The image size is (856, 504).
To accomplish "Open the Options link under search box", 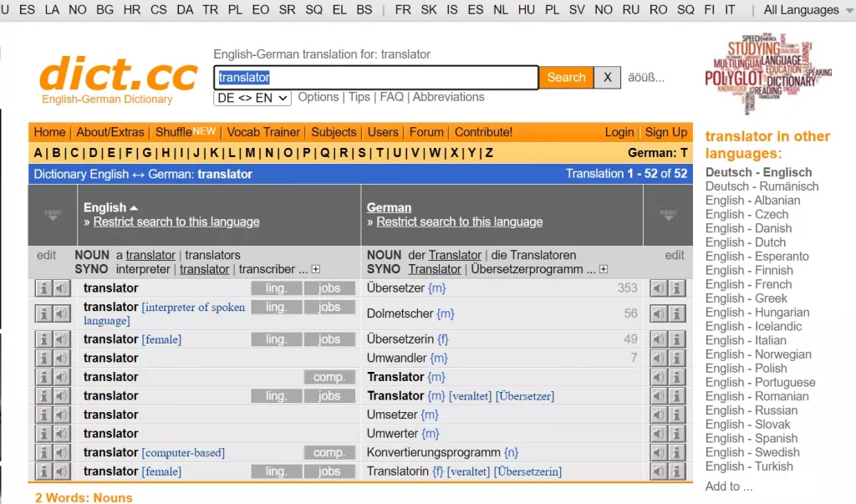I will coord(318,97).
